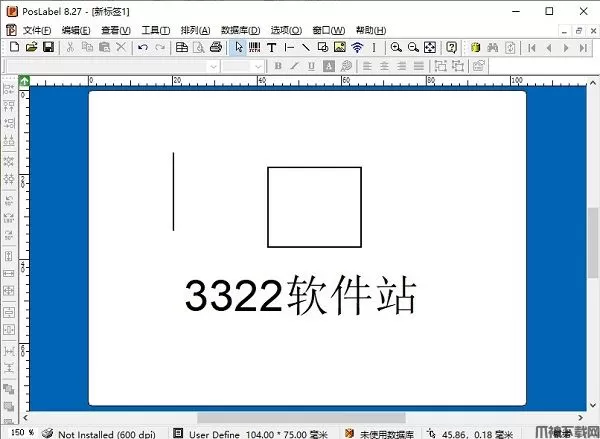Open database setup yellow cylinder icon
This screenshot has width=600, height=439.
click(476, 47)
